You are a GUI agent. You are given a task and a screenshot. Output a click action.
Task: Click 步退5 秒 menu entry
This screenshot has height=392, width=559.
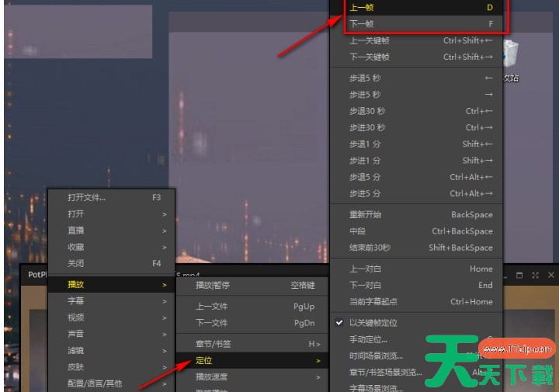[x=416, y=78]
